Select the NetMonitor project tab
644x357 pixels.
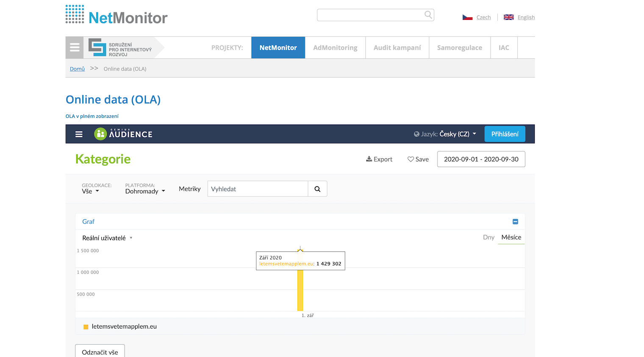coord(278,47)
